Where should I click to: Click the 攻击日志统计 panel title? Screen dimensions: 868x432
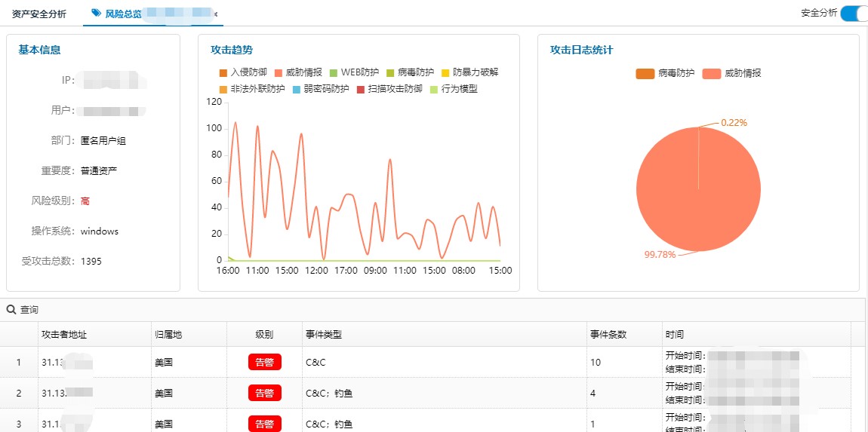click(x=581, y=50)
